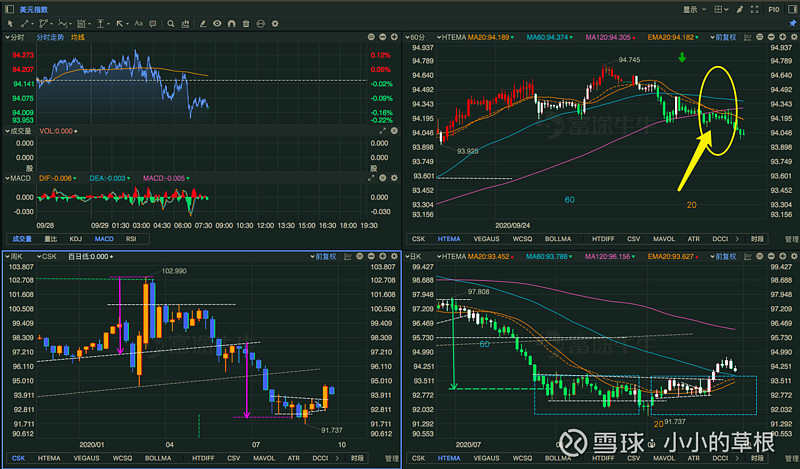Toggle drawings visibility with eye icon
The image size is (800, 469).
217,23
